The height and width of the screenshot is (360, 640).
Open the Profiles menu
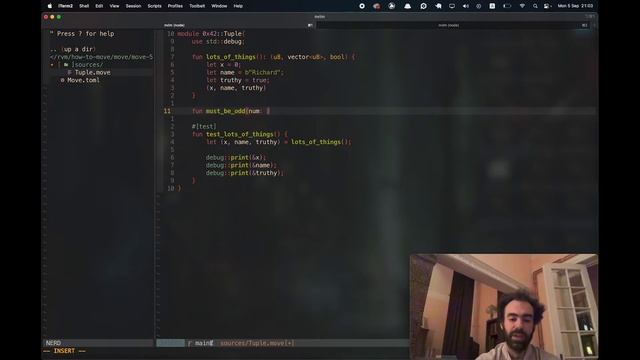[x=175, y=6]
